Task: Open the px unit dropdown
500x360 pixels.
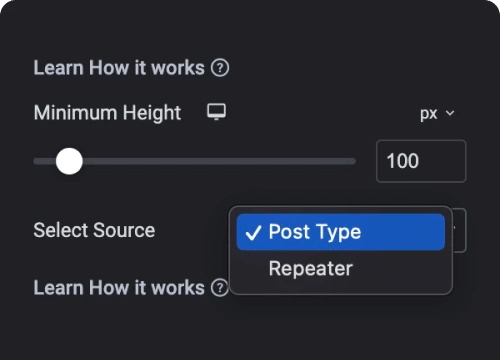Action: click(x=437, y=113)
